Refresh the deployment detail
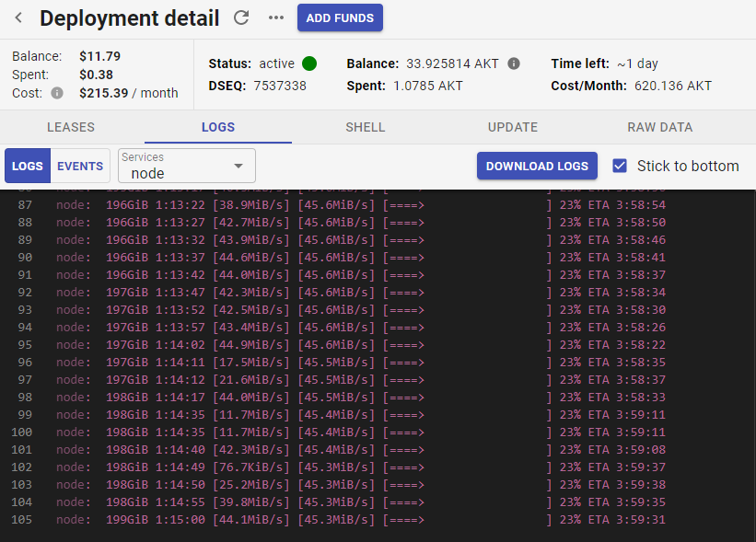 pos(241,17)
